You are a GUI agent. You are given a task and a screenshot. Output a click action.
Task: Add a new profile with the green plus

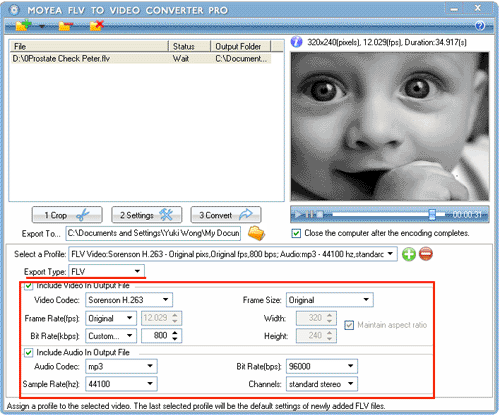tap(409, 254)
